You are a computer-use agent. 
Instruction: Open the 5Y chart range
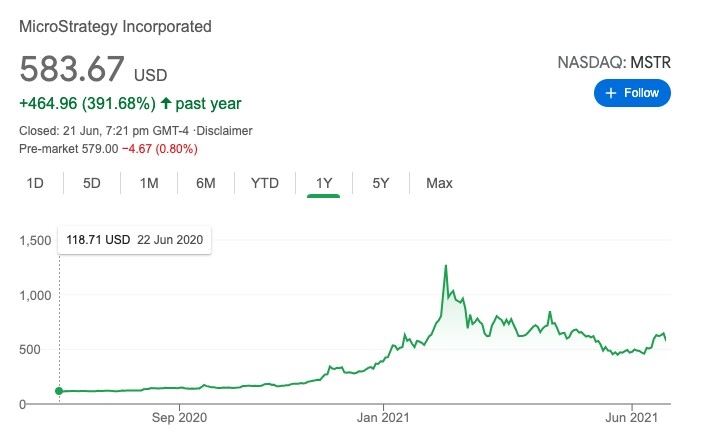[381, 183]
